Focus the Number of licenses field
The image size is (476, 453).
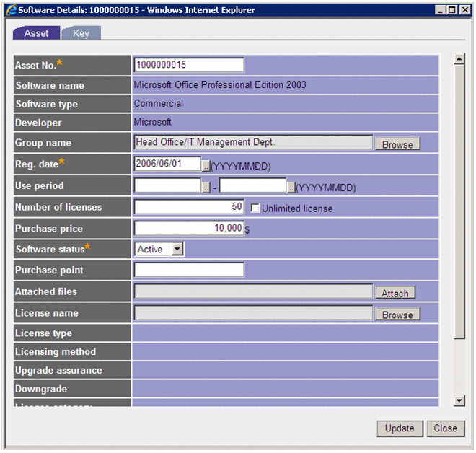tap(189, 208)
